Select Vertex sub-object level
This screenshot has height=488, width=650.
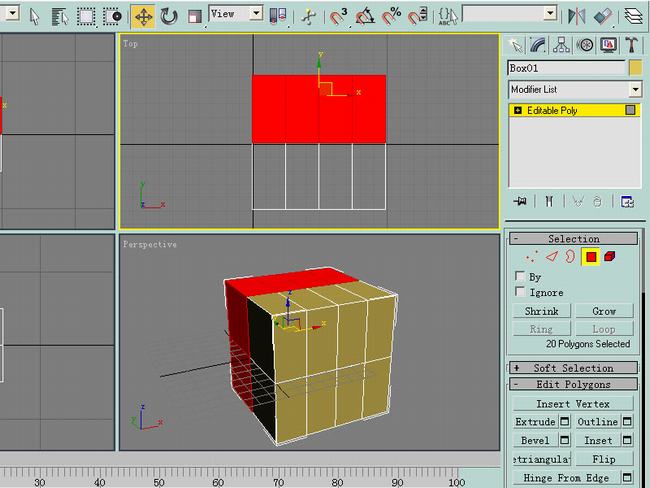pyautogui.click(x=531, y=257)
